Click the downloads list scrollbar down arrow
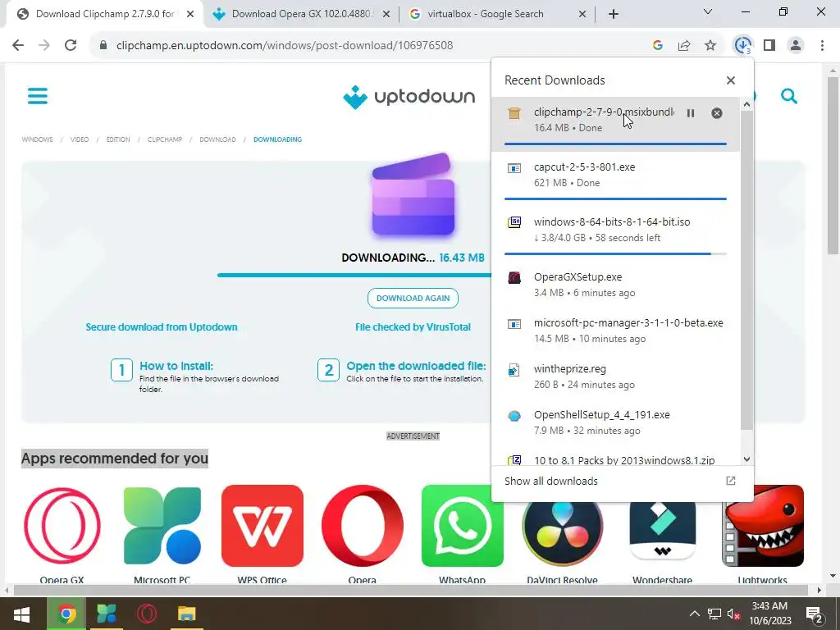The image size is (840, 630). click(x=746, y=459)
